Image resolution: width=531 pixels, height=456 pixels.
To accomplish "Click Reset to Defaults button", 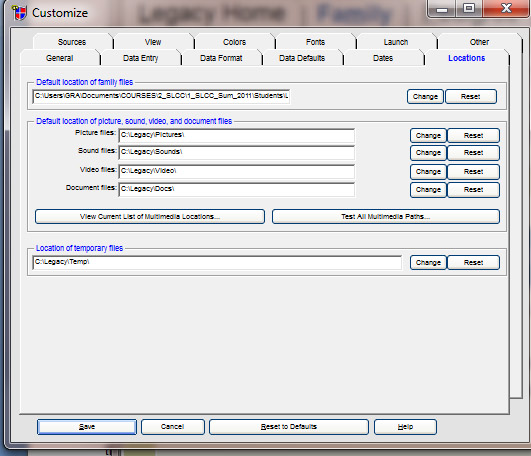I will pos(289,427).
